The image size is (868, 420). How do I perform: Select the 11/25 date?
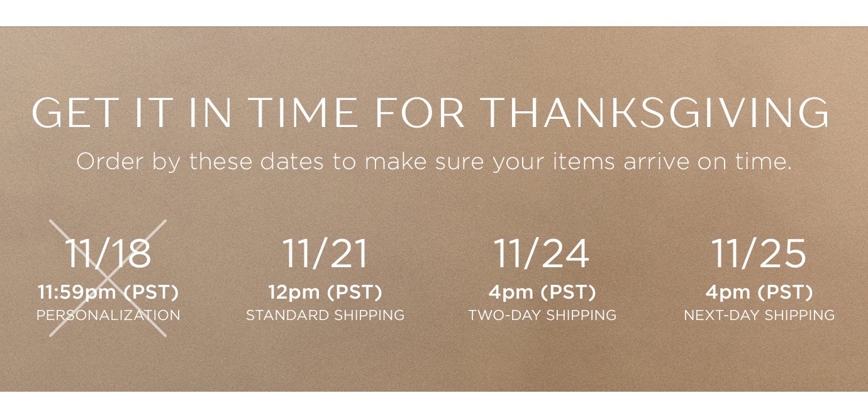point(759,253)
